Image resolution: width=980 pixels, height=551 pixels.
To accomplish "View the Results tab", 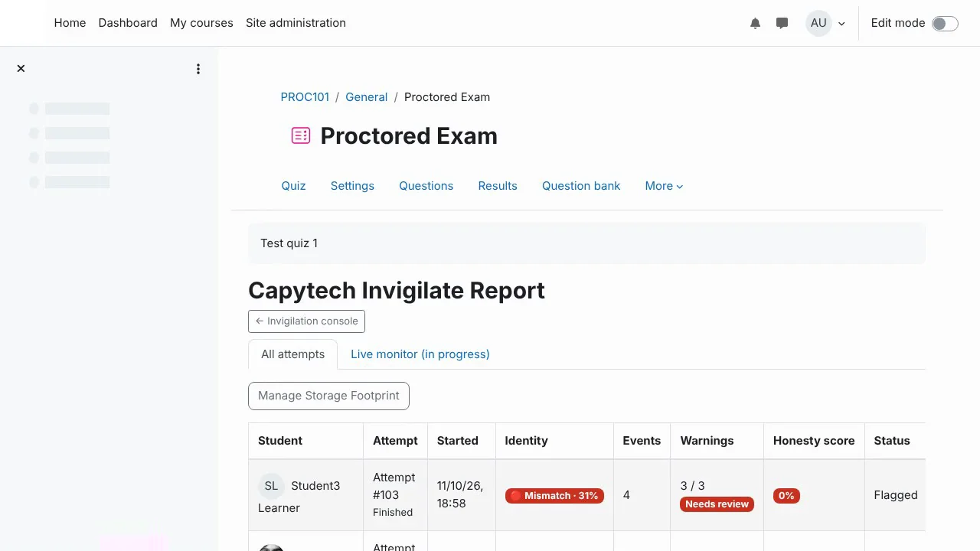I will coord(498,186).
